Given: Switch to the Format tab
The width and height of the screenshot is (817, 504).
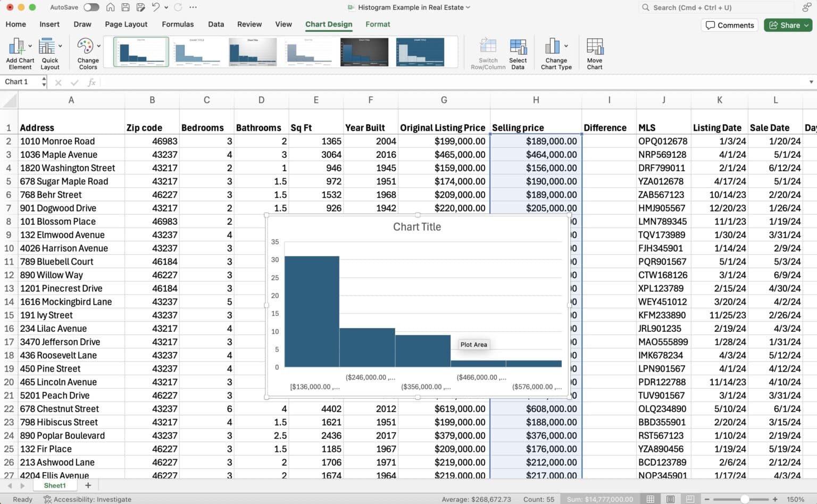Looking at the screenshot, I should [378, 24].
